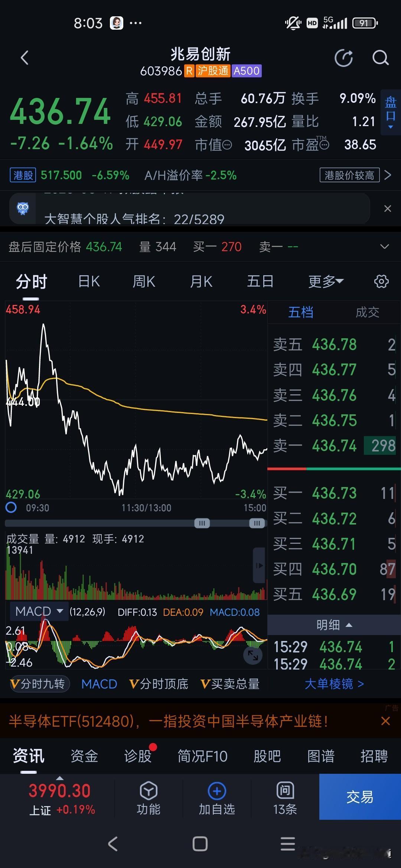Close the 半导体ETF advertisement banner

coord(385,721)
